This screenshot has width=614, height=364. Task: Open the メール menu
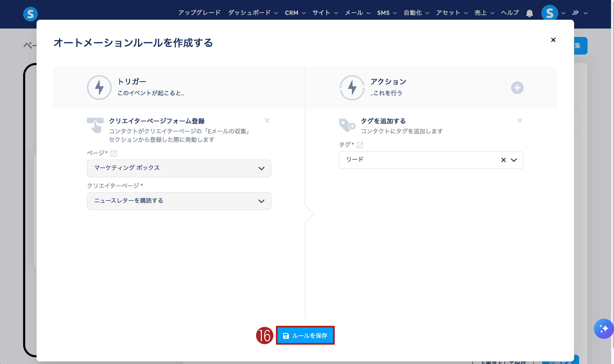click(x=357, y=13)
